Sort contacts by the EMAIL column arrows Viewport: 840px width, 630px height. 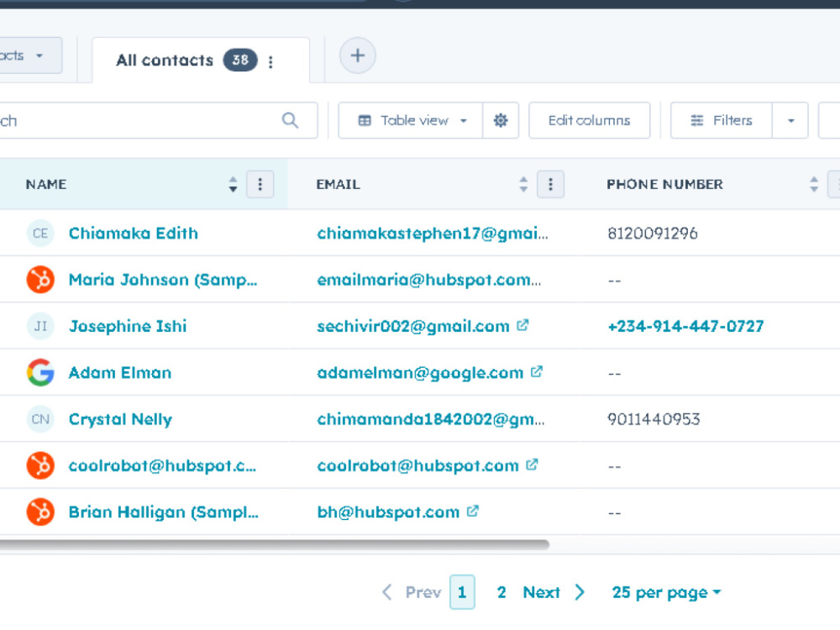(523, 184)
